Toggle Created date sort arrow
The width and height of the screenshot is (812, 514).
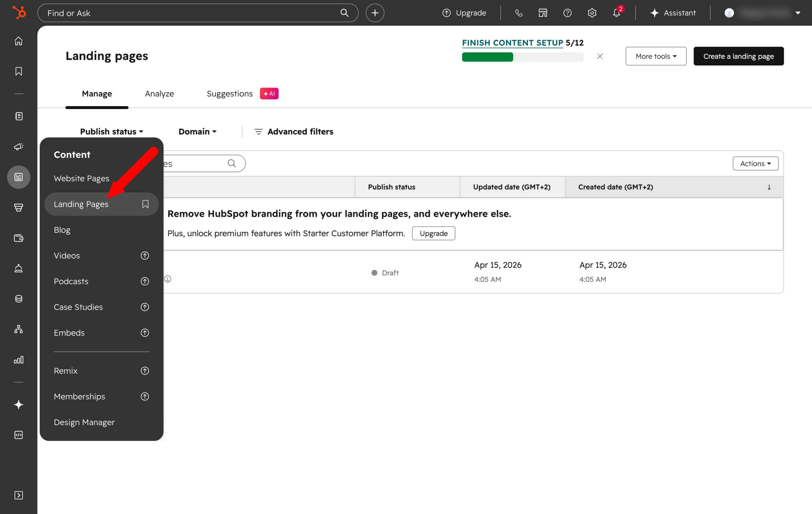pos(769,187)
